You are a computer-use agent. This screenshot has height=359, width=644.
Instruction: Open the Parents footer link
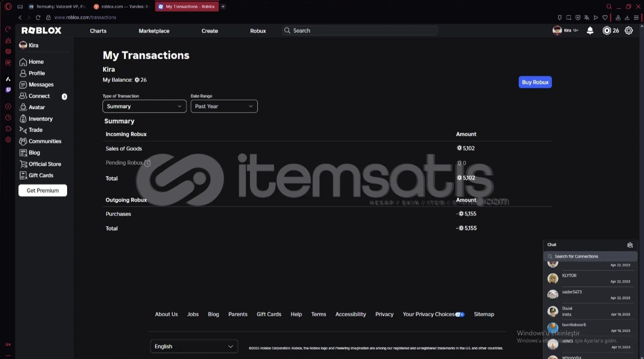[238, 314]
